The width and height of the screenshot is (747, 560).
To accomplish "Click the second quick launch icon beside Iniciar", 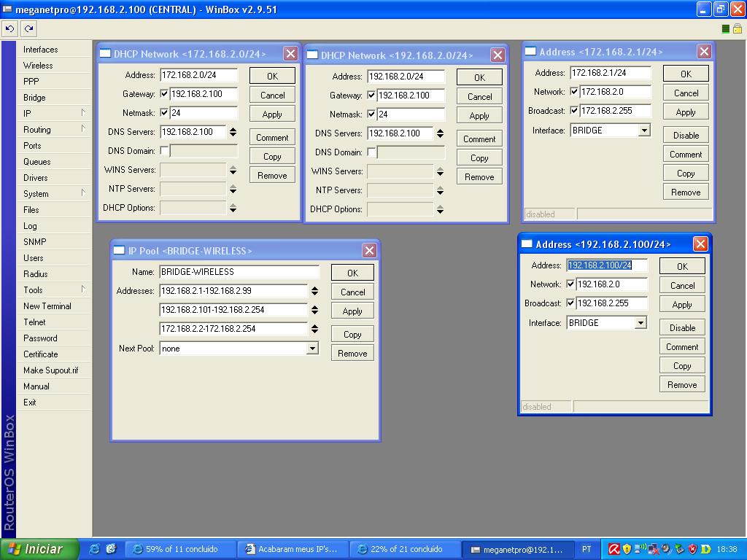I will click(111, 549).
